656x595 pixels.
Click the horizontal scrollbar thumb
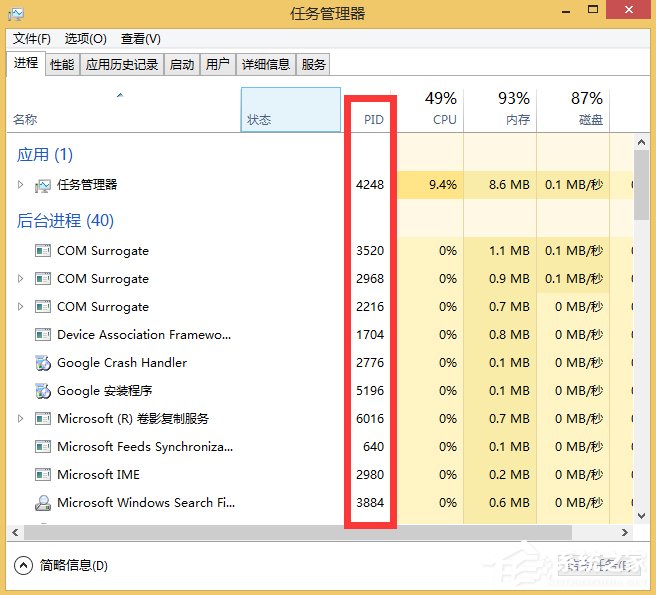(x=298, y=532)
